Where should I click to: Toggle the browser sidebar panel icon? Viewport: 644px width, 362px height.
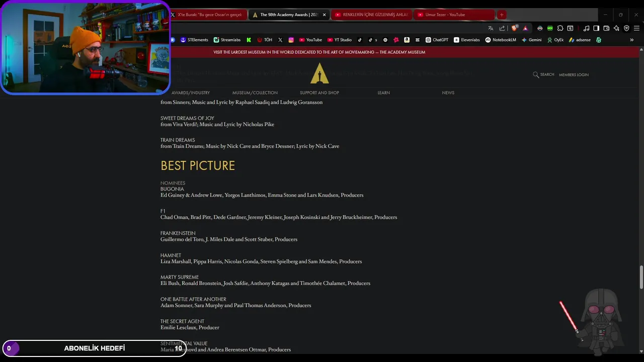click(596, 28)
